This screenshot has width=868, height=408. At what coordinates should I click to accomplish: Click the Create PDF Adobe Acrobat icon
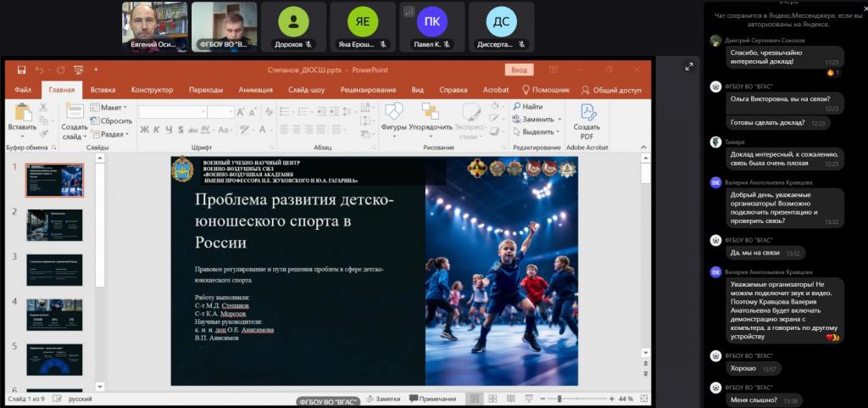(x=587, y=115)
